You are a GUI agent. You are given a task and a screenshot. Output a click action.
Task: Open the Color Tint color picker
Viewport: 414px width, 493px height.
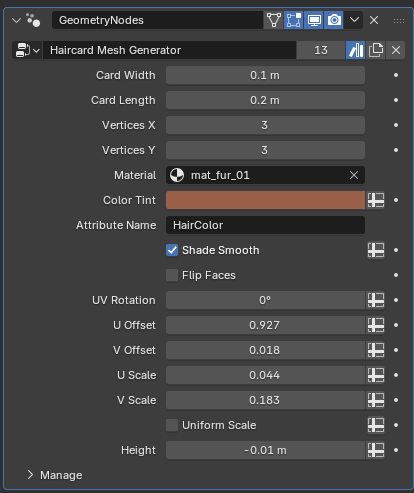(x=265, y=200)
